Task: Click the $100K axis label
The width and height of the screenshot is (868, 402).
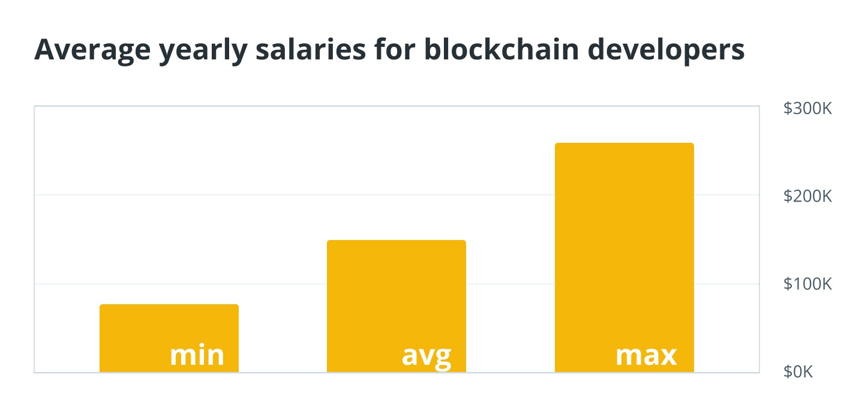Action: tap(807, 284)
